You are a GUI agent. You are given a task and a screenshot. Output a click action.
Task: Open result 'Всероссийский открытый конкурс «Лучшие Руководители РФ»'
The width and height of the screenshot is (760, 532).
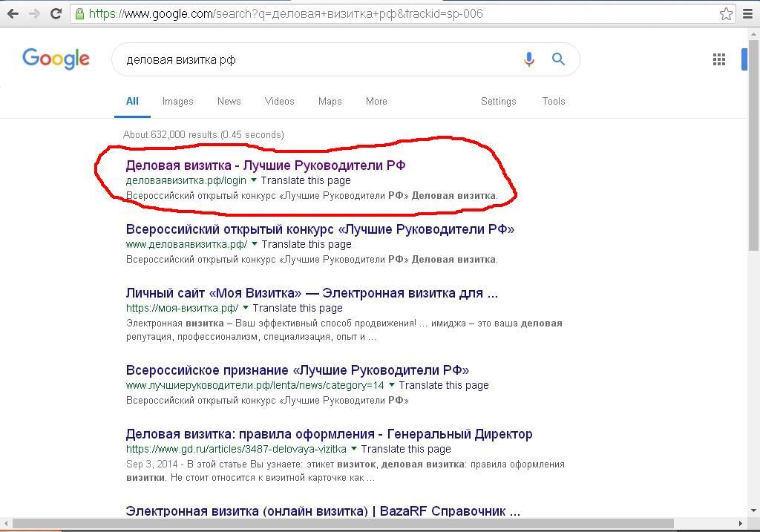point(320,229)
